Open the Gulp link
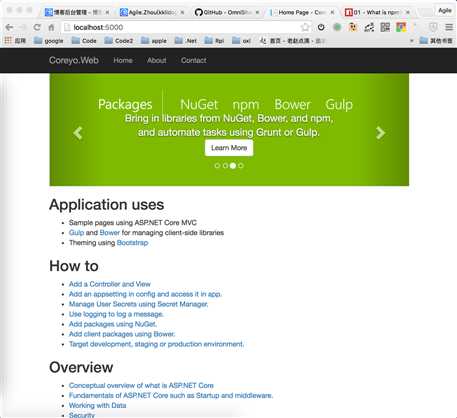The height and width of the screenshot is (418, 457). click(x=76, y=233)
